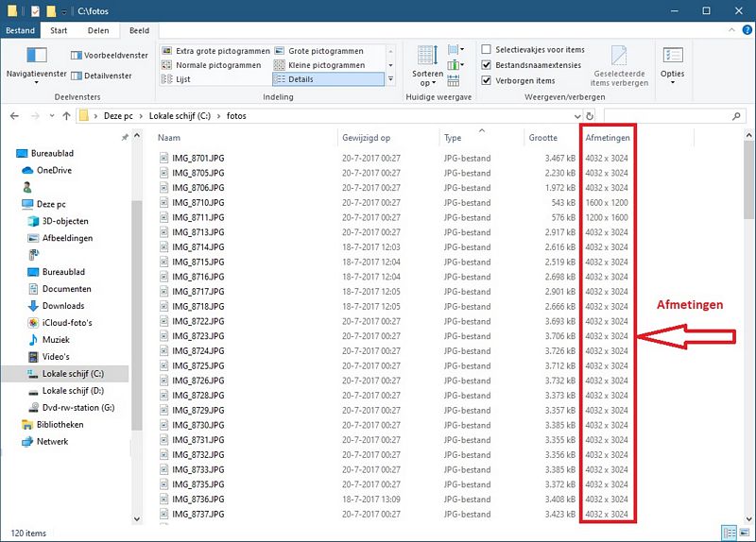Open the Bestand menu
This screenshot has width=756, height=542.
(20, 30)
